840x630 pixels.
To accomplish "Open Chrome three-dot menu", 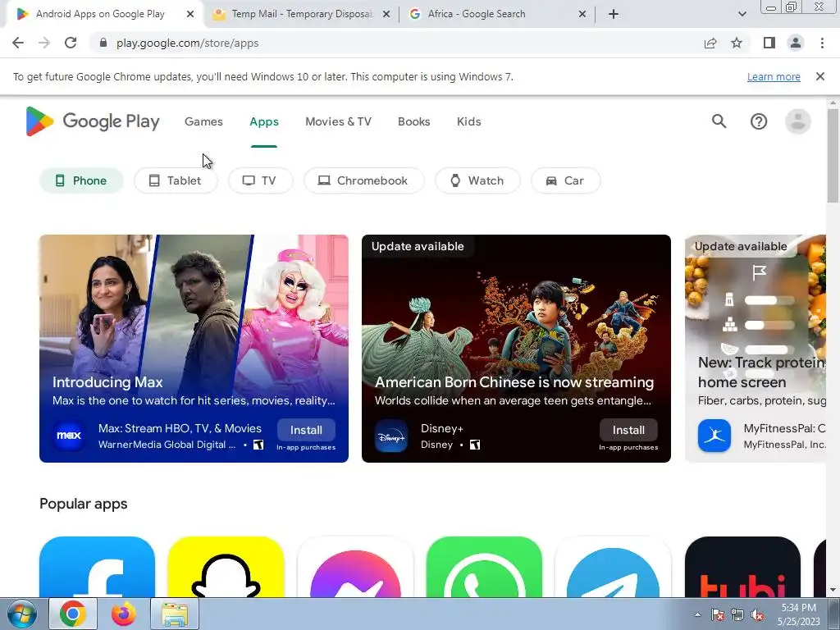I will pyautogui.click(x=822, y=43).
